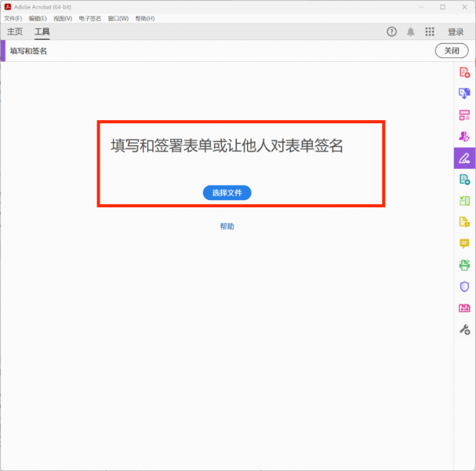Open the pink Compress PDF icon
Viewport: 476px width, 471px height.
(x=464, y=309)
